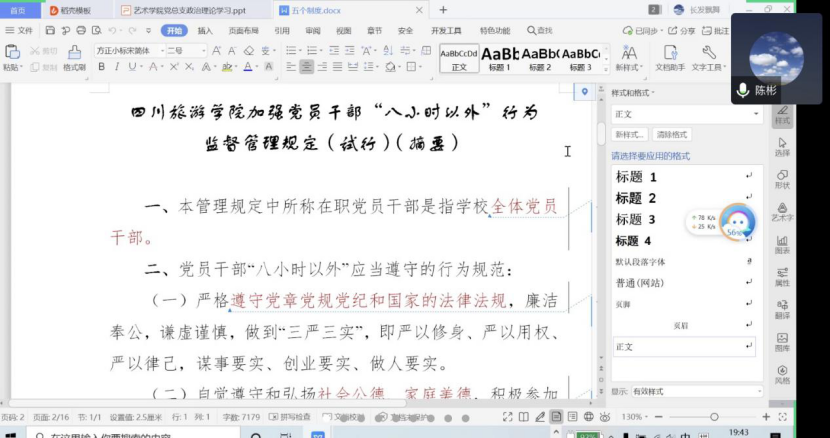Viewport: 830px width, 438px height.
Task: Toggle page layout view in status bar
Action: pyautogui.click(x=556, y=417)
